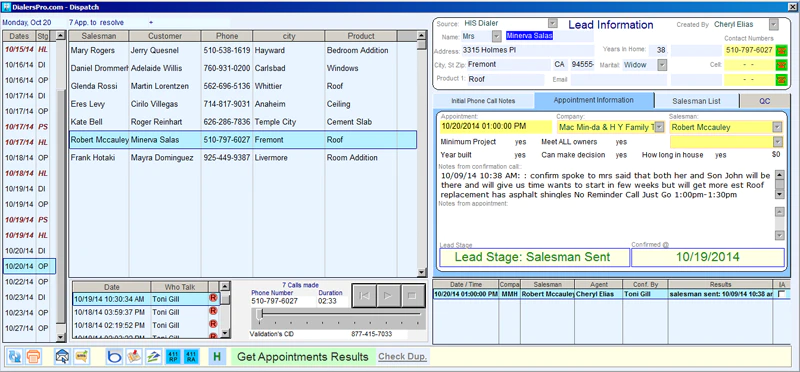Image resolution: width=800 pixels, height=372 pixels.
Task: Click the SMS message icon
Action: 82,356
